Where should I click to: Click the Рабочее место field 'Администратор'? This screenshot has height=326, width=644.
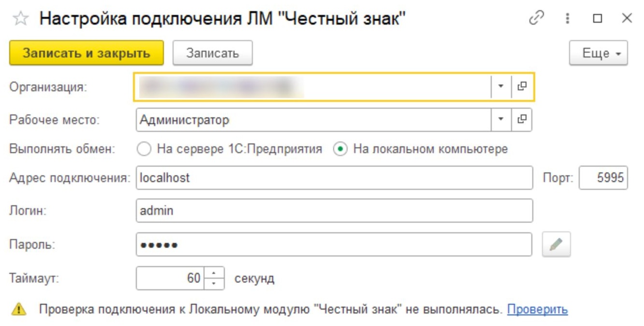tap(313, 120)
